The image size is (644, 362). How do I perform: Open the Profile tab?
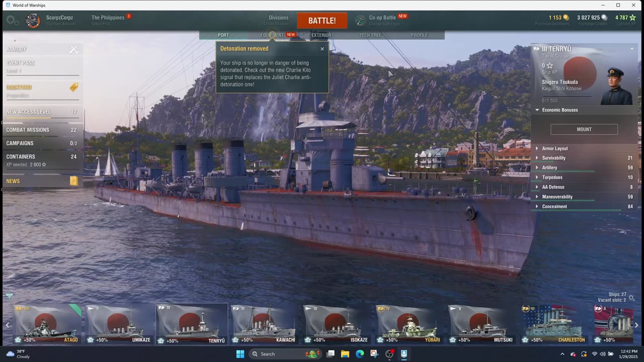click(419, 35)
